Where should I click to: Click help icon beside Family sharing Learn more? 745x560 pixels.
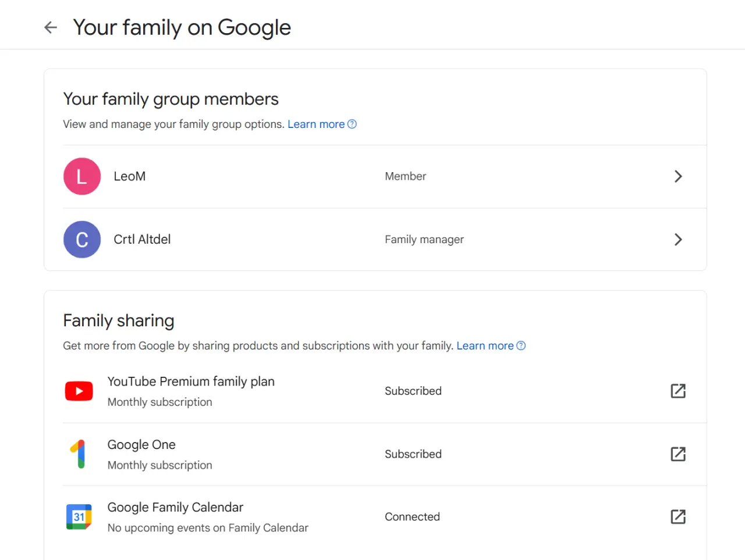(521, 346)
